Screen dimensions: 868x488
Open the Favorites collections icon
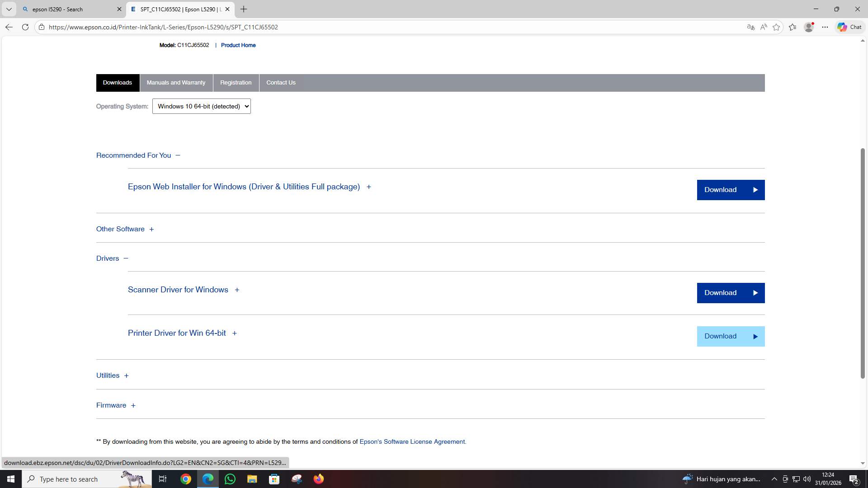pos(793,27)
